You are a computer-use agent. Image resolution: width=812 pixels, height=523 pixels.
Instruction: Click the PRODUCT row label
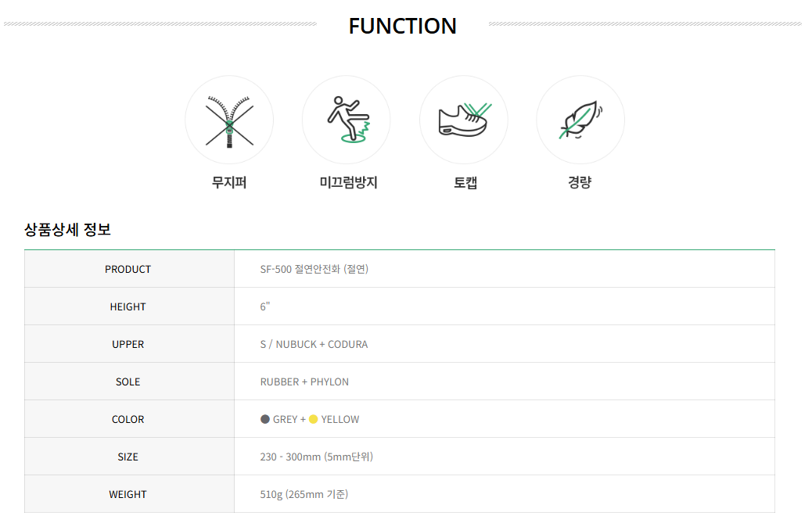pos(128,270)
